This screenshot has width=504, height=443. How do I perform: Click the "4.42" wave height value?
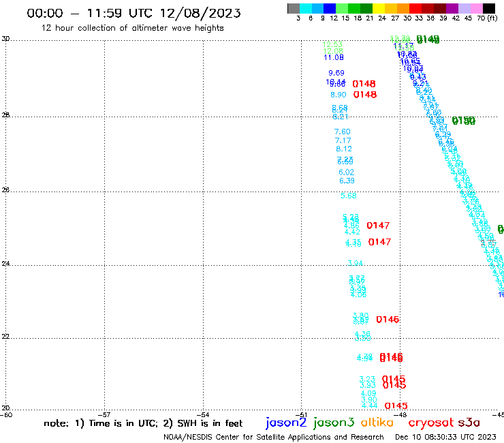click(x=352, y=232)
